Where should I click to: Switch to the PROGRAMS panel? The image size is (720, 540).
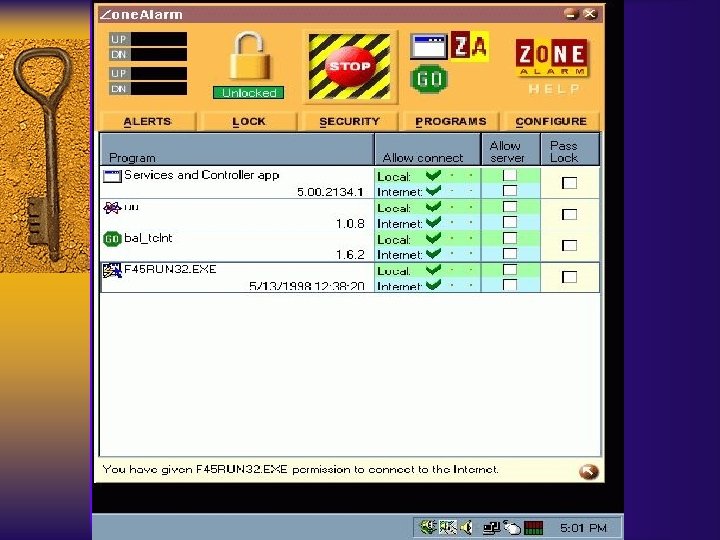coord(450,122)
